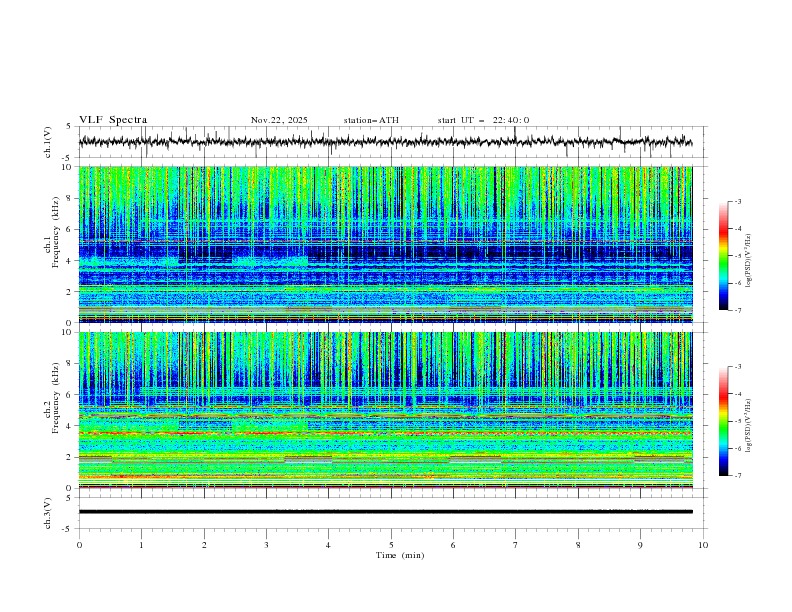Click the ch.2 spectrogram panel

[385, 410]
